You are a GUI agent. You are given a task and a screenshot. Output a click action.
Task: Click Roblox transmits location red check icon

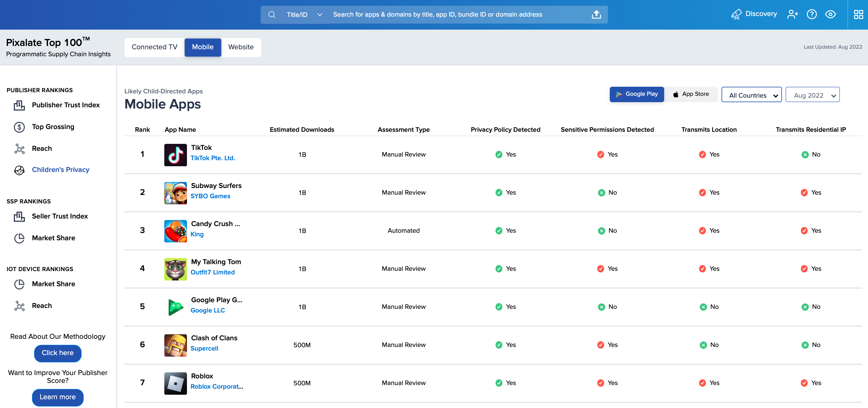point(702,383)
